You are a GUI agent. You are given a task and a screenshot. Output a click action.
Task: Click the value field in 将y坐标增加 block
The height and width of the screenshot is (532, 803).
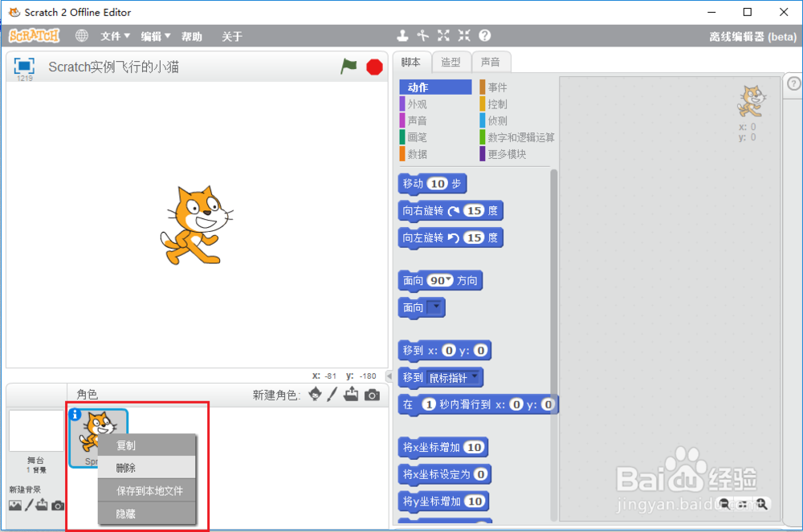(x=475, y=502)
